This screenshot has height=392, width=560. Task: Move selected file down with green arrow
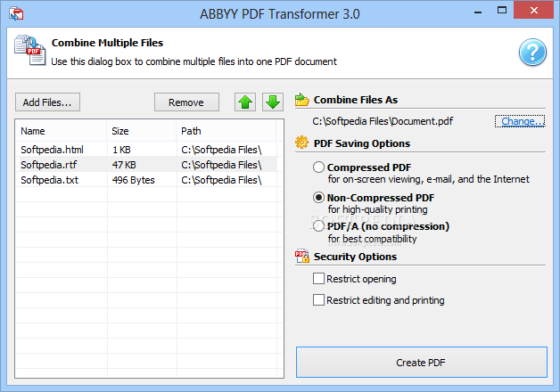tap(273, 102)
